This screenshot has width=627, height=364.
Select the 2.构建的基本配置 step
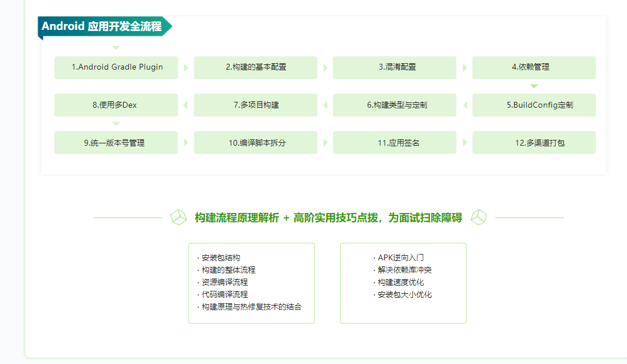(x=256, y=67)
